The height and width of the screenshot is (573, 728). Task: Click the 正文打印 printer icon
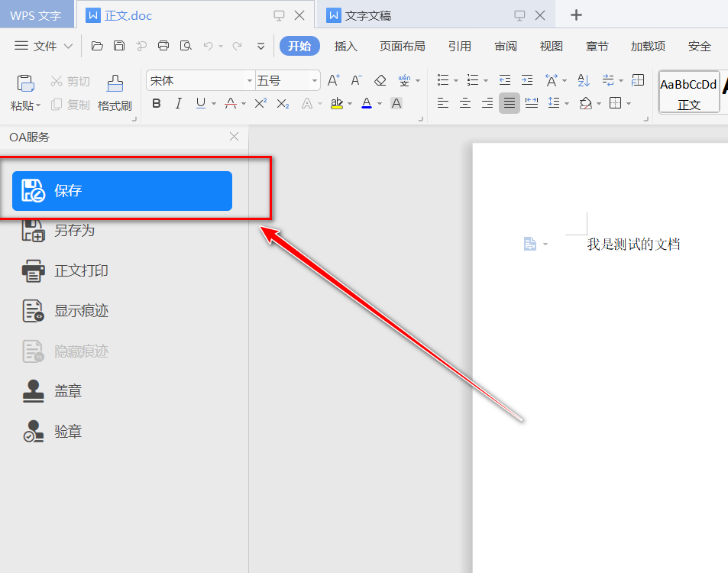tap(34, 270)
